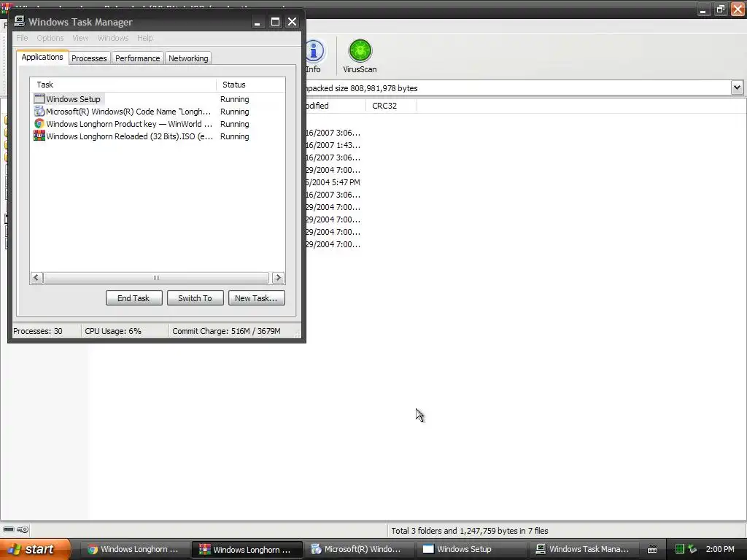The width and height of the screenshot is (747, 560).
Task: Open Task Manager File menu
Action: click(22, 38)
